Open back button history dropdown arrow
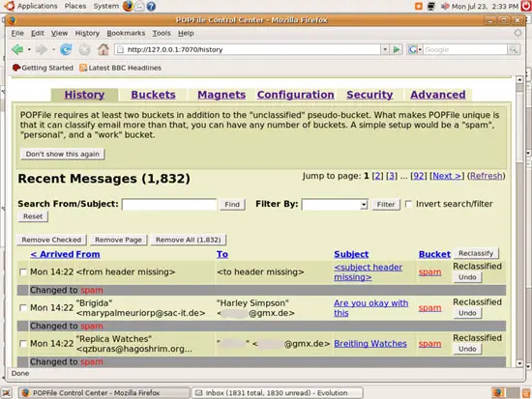 click(x=29, y=50)
